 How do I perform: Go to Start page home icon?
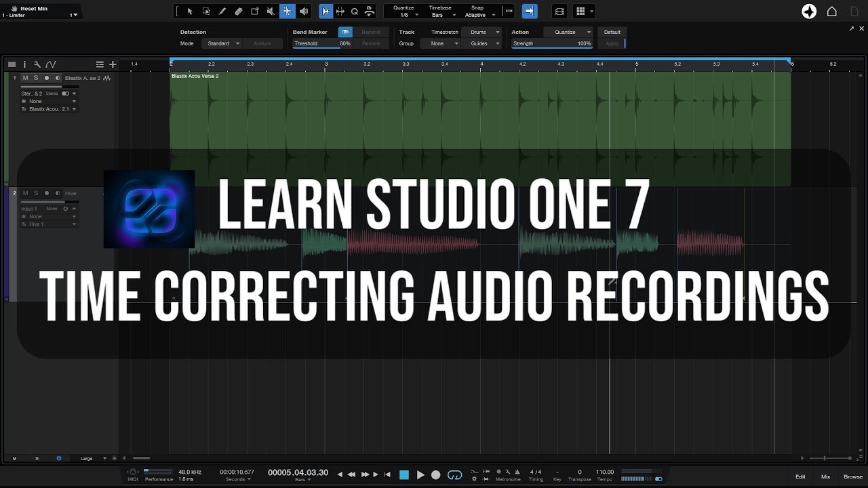click(832, 12)
